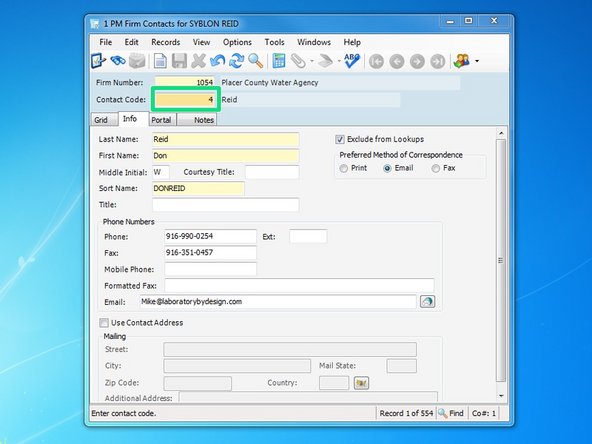Open the magnifying glass lookup
592x444 pixels.
coord(256,61)
